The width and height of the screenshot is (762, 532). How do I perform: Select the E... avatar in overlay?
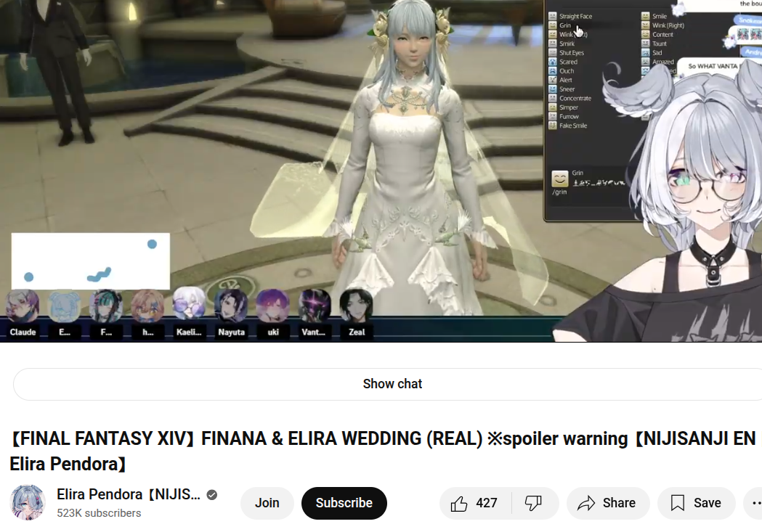click(x=64, y=306)
